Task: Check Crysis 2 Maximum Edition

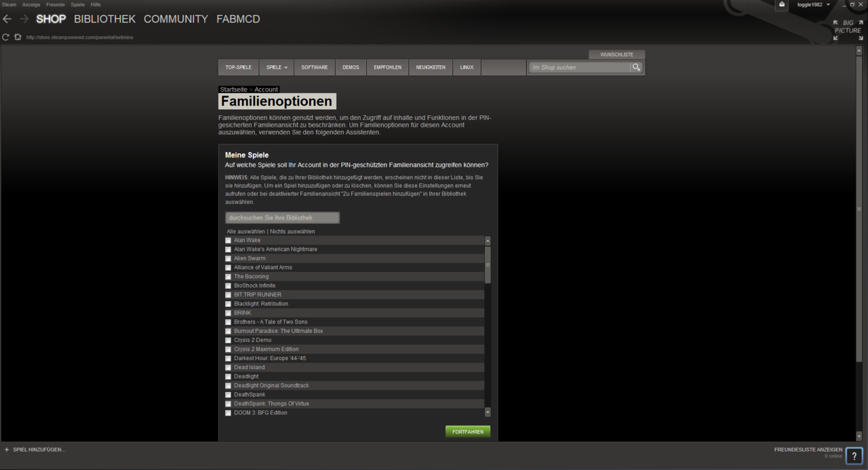Action: coord(229,349)
